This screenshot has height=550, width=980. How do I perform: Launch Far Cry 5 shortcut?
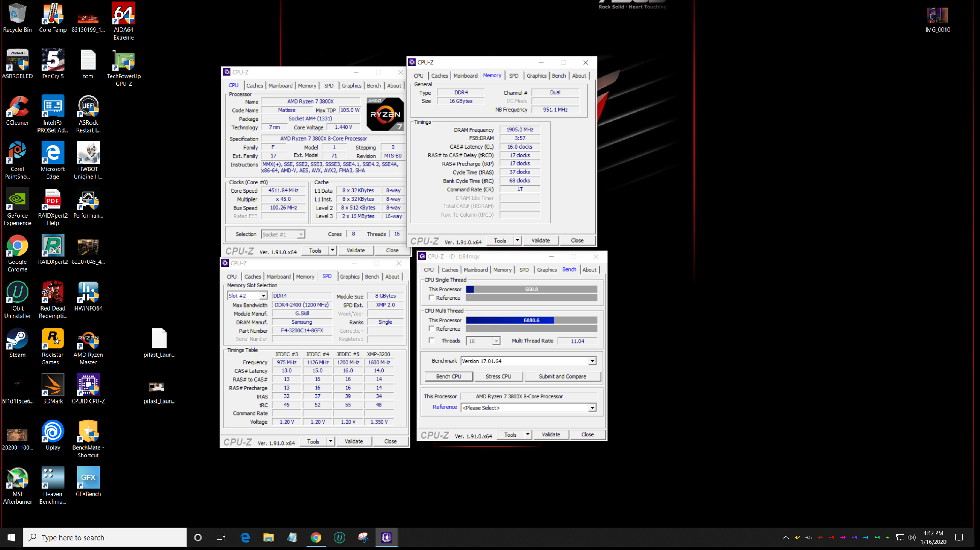(53, 64)
